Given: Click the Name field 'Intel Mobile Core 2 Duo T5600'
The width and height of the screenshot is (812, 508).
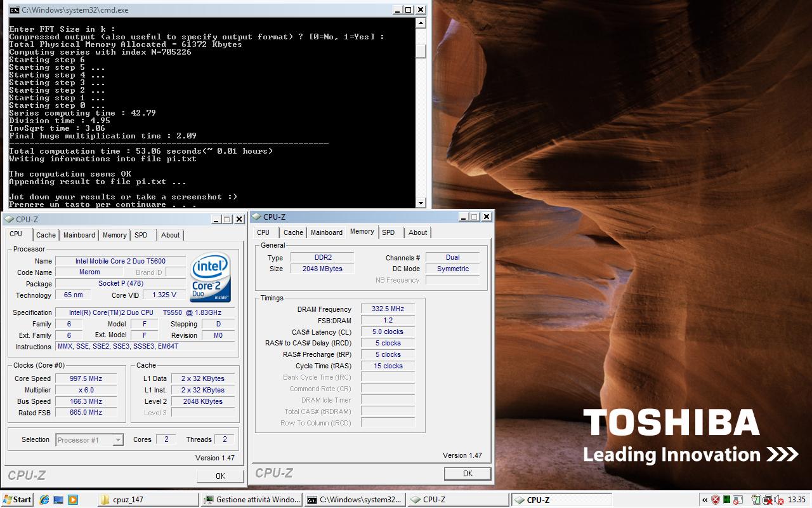Looking at the screenshot, I should click(x=121, y=261).
